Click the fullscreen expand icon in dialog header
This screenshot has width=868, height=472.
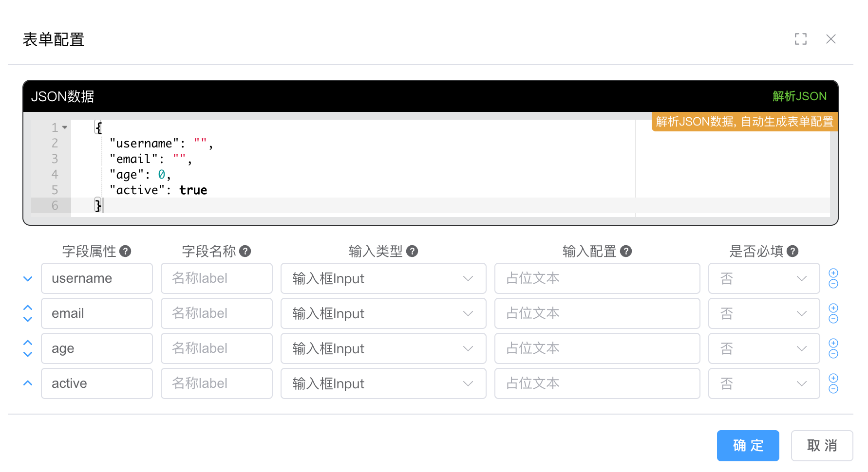(x=800, y=39)
